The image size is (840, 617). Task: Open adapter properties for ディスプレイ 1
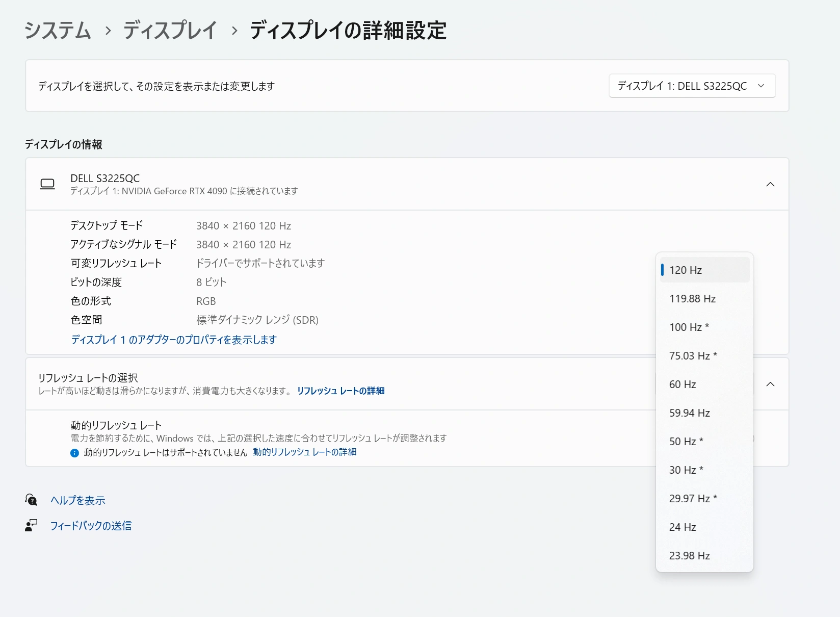(x=174, y=340)
